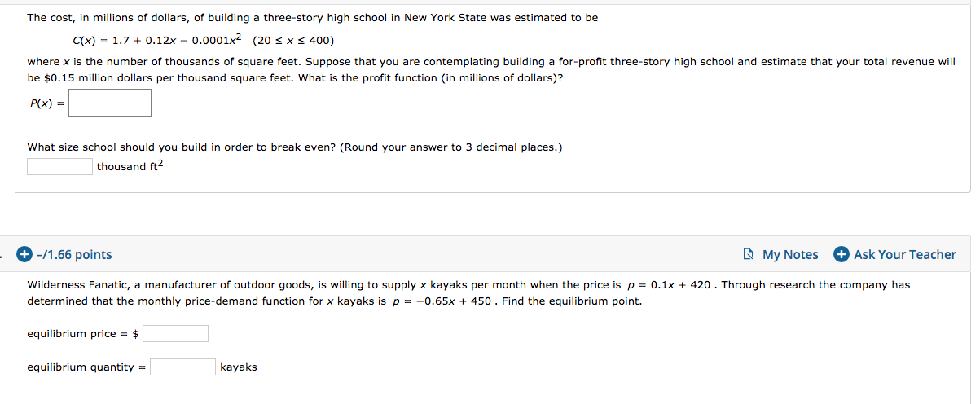Screen dimensions: 980x404
Task: Focus the break-even thousand ft² answer box
Action: [x=60, y=166]
